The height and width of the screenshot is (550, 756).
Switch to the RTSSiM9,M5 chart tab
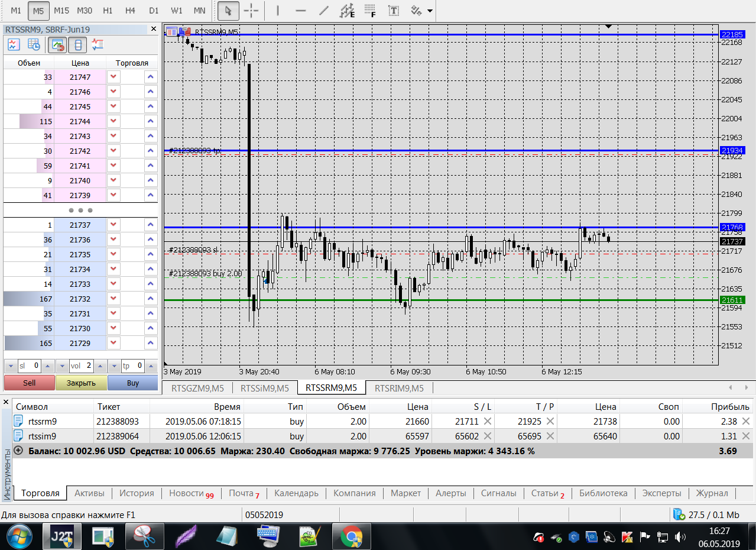pyautogui.click(x=264, y=388)
